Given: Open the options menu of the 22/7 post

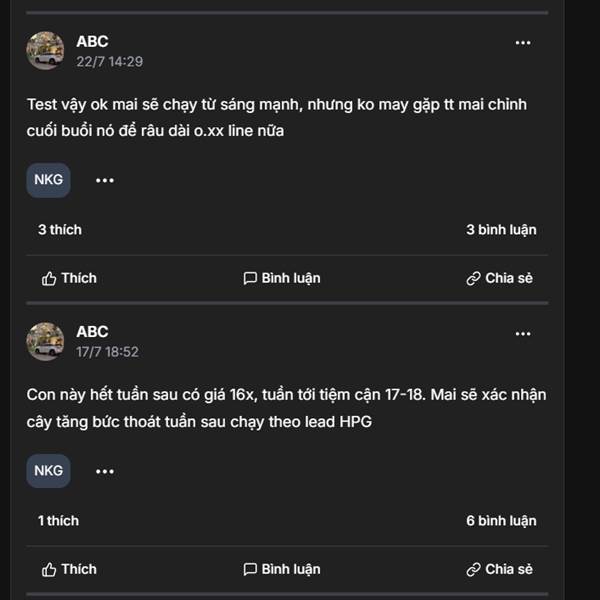Looking at the screenshot, I should tap(523, 43).
